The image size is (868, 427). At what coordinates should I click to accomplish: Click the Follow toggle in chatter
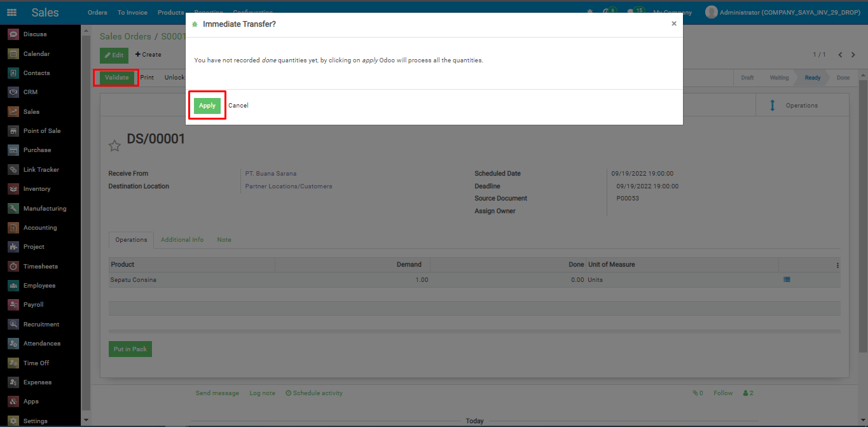(x=723, y=393)
